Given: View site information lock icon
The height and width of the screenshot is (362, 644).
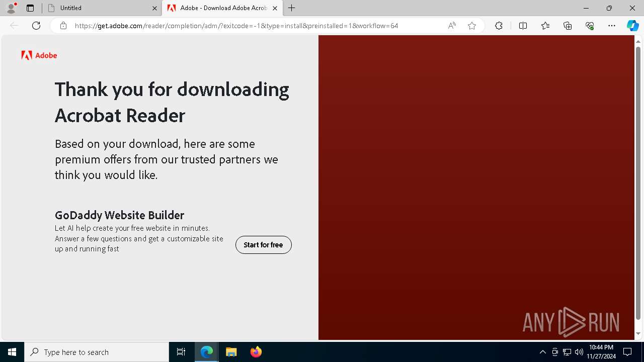Looking at the screenshot, I should pyautogui.click(x=63, y=26).
